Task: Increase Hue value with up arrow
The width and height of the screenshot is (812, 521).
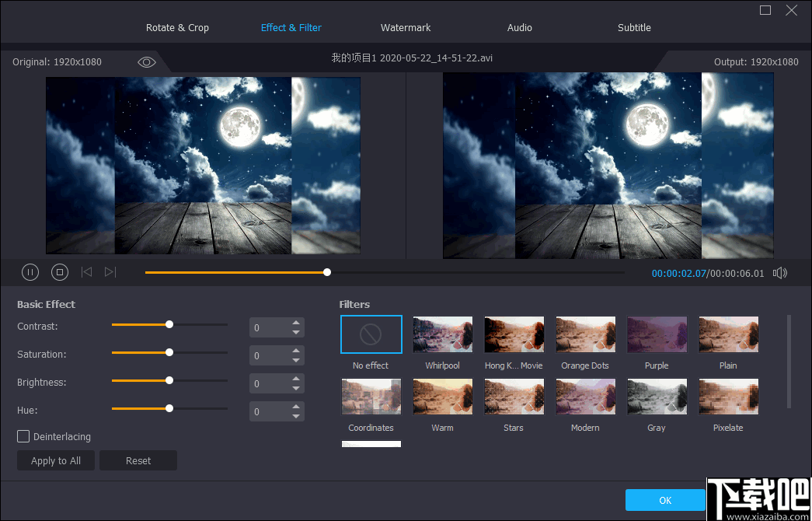Action: (296, 407)
